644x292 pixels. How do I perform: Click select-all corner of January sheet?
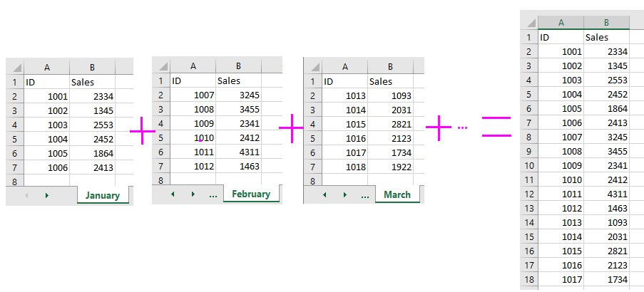[15, 68]
